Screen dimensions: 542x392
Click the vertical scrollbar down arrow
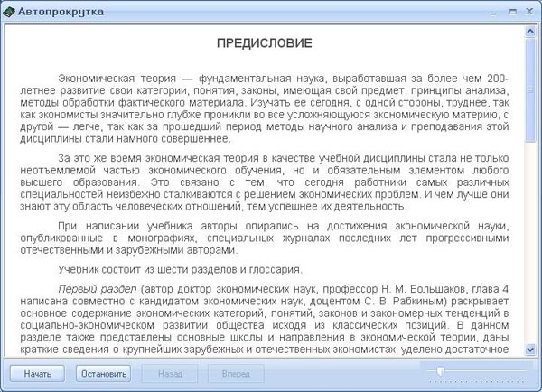point(530,350)
